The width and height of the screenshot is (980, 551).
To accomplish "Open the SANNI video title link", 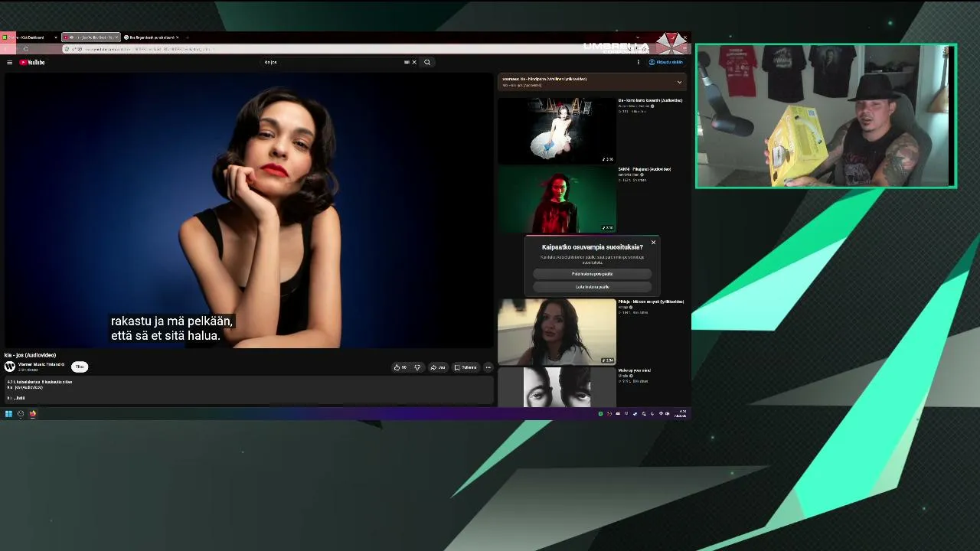I will tap(645, 169).
